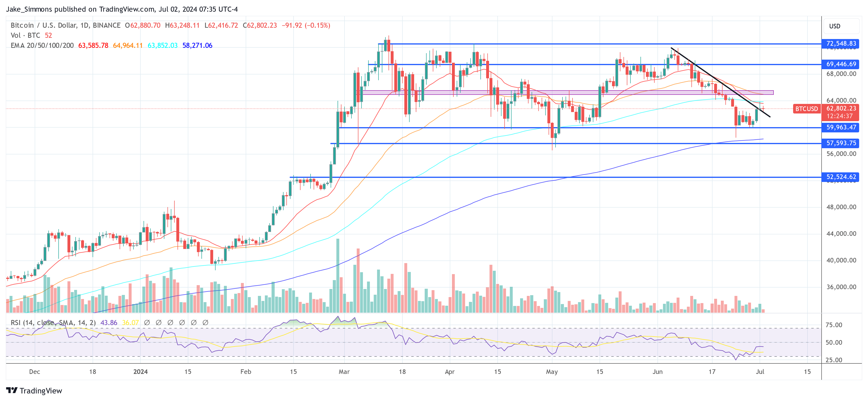
Task: Click the 48,000.00 price axis label
Action: pos(841,207)
